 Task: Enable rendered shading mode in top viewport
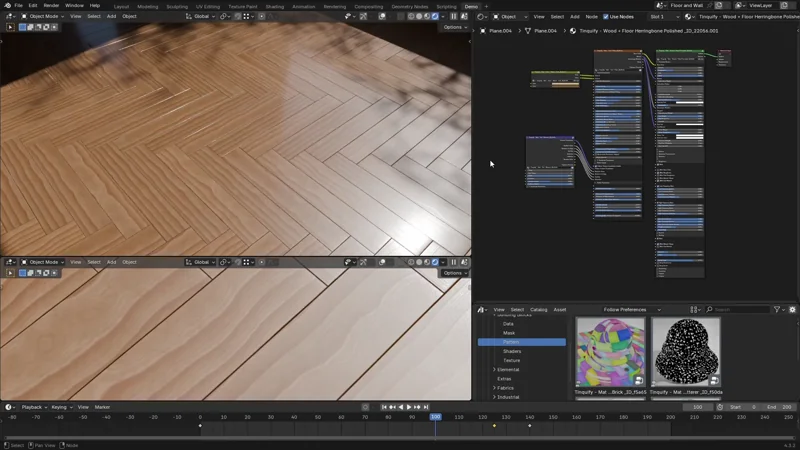pos(435,16)
